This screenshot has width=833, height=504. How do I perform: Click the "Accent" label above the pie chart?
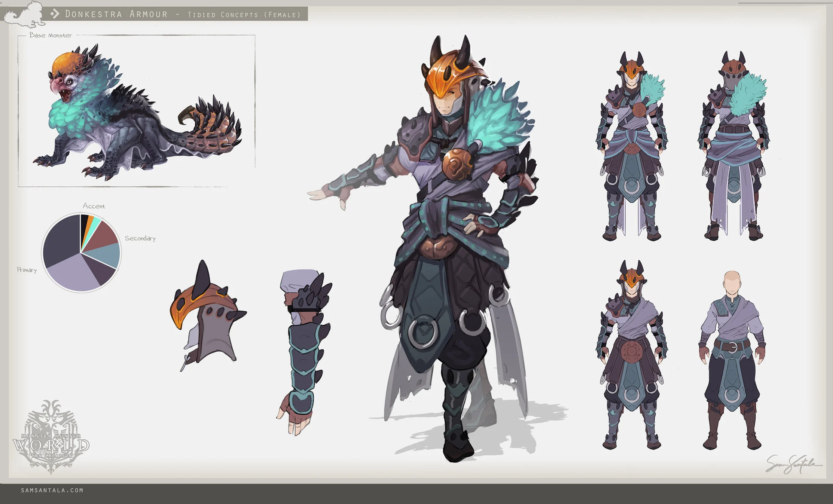(94, 206)
